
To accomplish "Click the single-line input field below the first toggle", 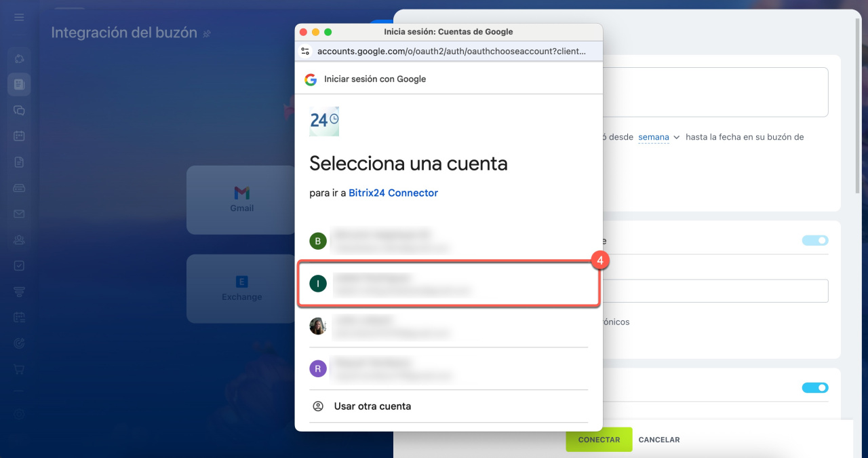I will click(715, 291).
